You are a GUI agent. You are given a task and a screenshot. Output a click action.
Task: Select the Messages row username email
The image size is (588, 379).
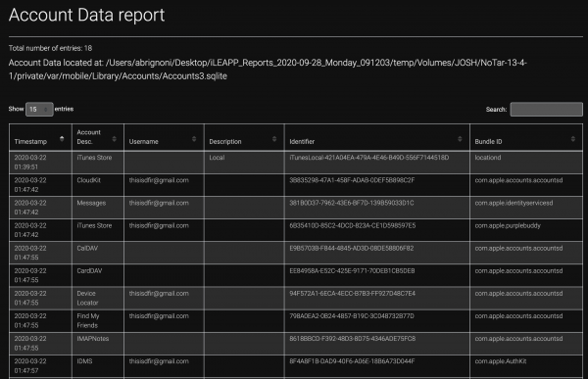159,203
